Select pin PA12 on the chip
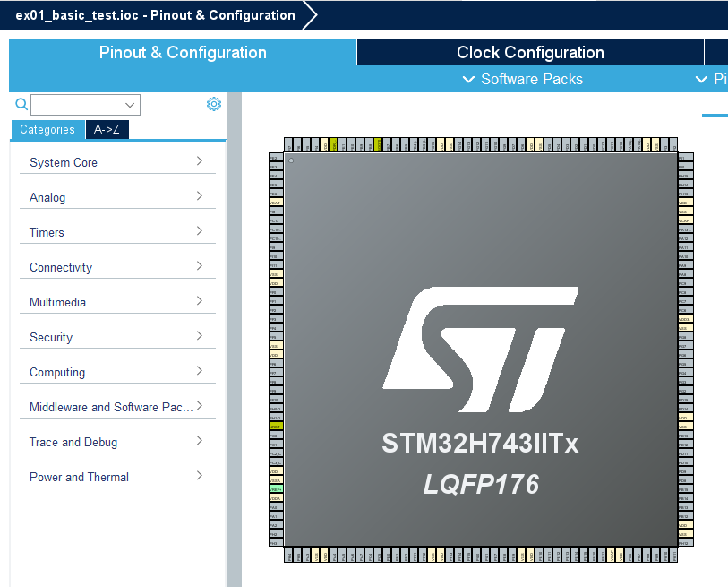The height and width of the screenshot is (587, 728). pyautogui.click(x=686, y=238)
